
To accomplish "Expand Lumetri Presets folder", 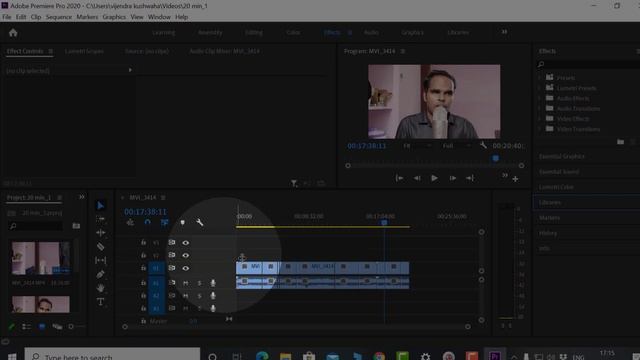I will [x=540, y=88].
